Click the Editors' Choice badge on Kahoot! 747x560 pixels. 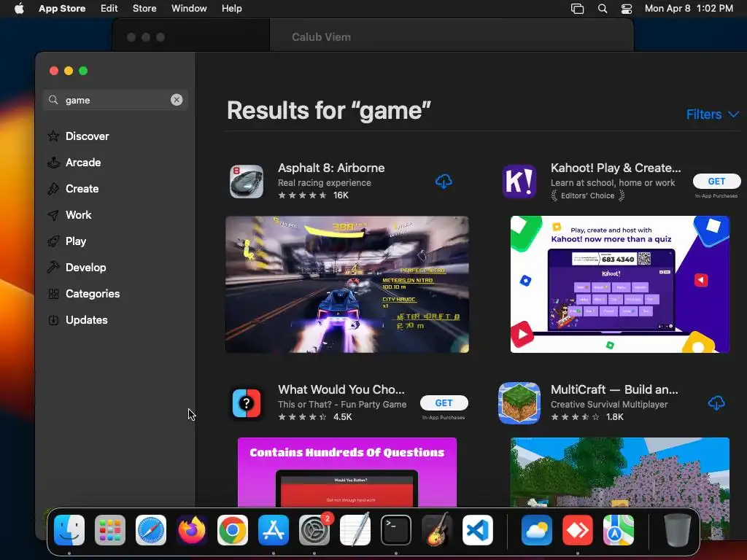point(587,195)
